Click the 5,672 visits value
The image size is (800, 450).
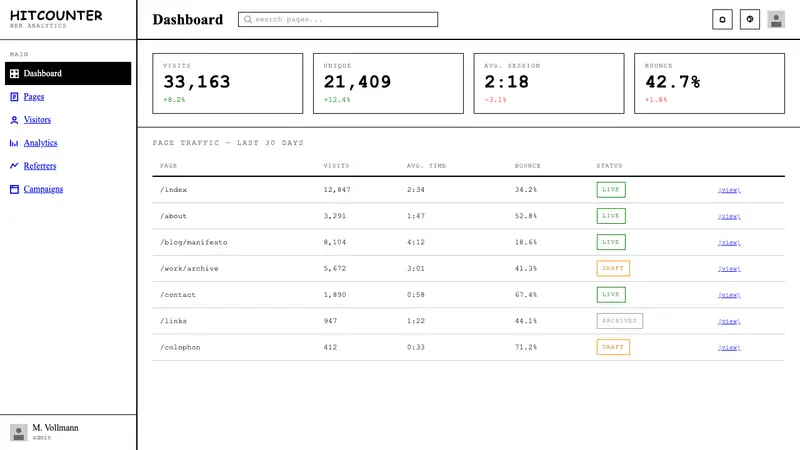point(335,268)
